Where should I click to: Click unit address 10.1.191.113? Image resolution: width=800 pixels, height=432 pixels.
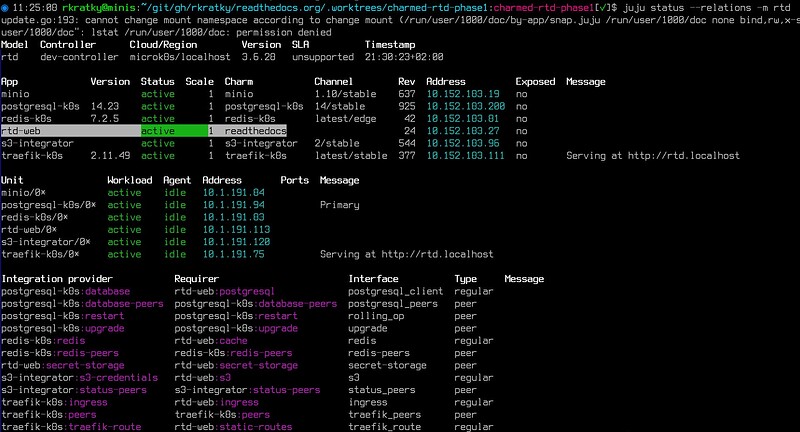[x=237, y=230]
